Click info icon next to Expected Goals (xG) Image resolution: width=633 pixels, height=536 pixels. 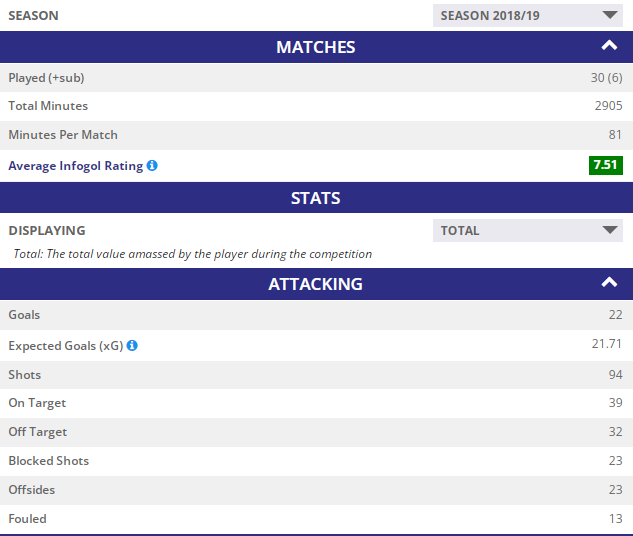132,345
